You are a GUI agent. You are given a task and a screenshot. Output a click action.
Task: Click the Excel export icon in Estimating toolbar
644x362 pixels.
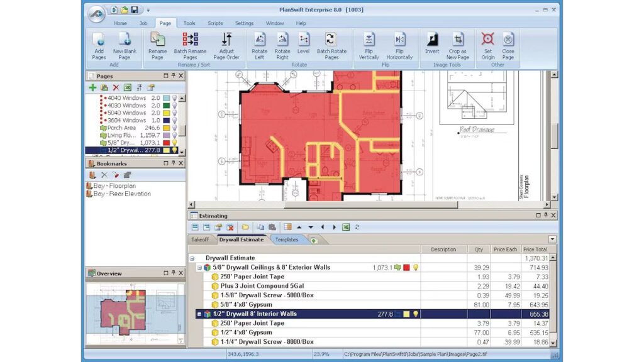pyautogui.click(x=346, y=227)
